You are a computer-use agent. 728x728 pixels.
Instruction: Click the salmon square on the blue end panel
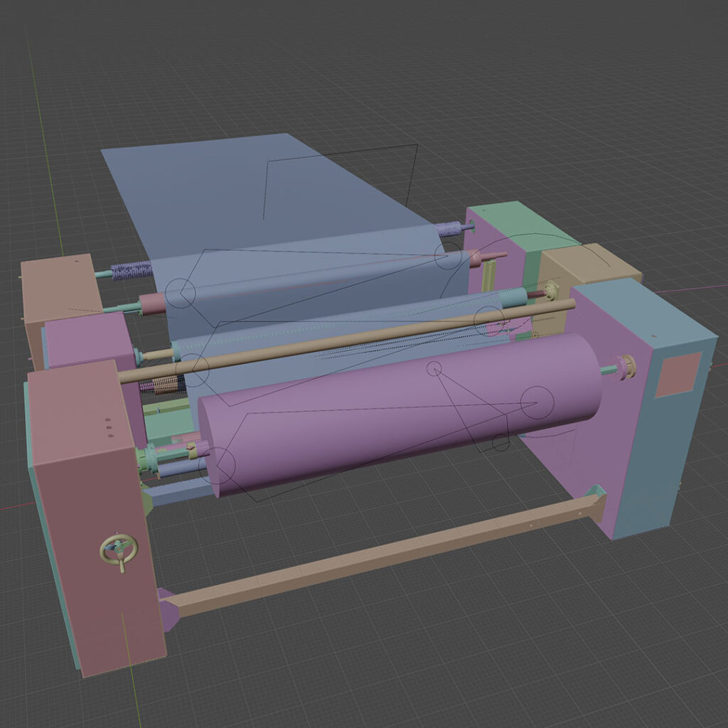click(x=678, y=375)
